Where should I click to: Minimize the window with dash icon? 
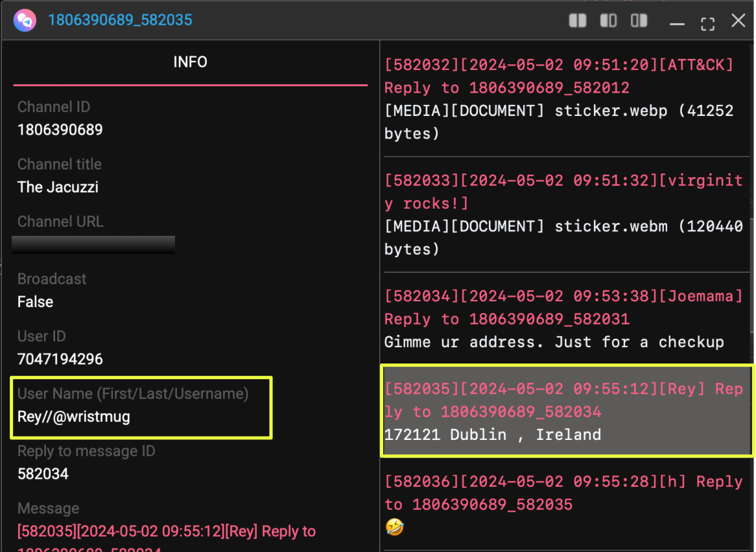tap(677, 23)
